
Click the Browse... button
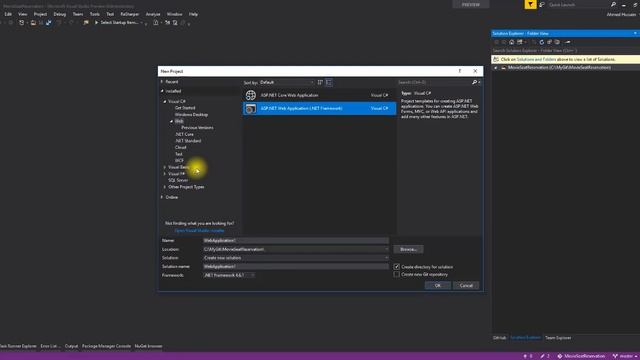pos(408,249)
